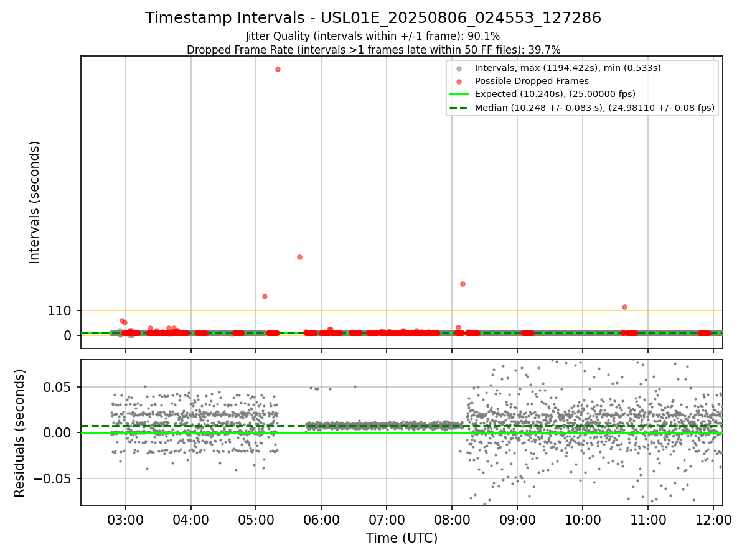Click the plot title 'Timestamp Intervals - USL01E_20250806_024553_127286'

pyautogui.click(x=373, y=18)
